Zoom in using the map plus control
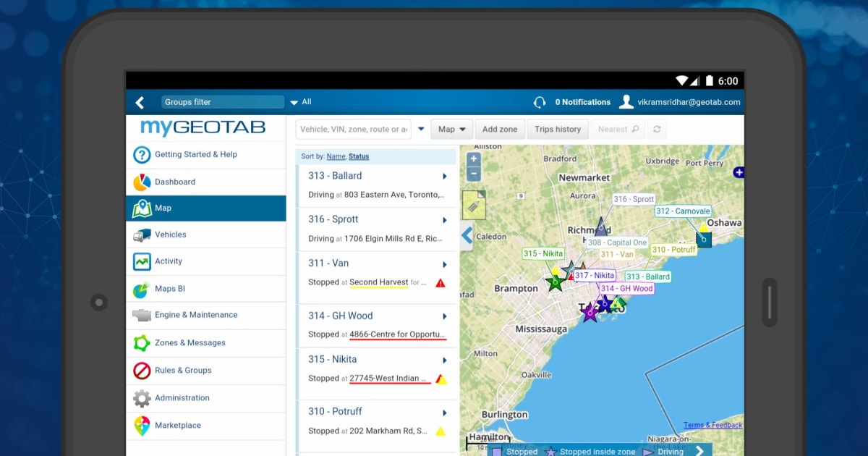Image resolution: width=868 pixels, height=456 pixels. click(x=473, y=158)
